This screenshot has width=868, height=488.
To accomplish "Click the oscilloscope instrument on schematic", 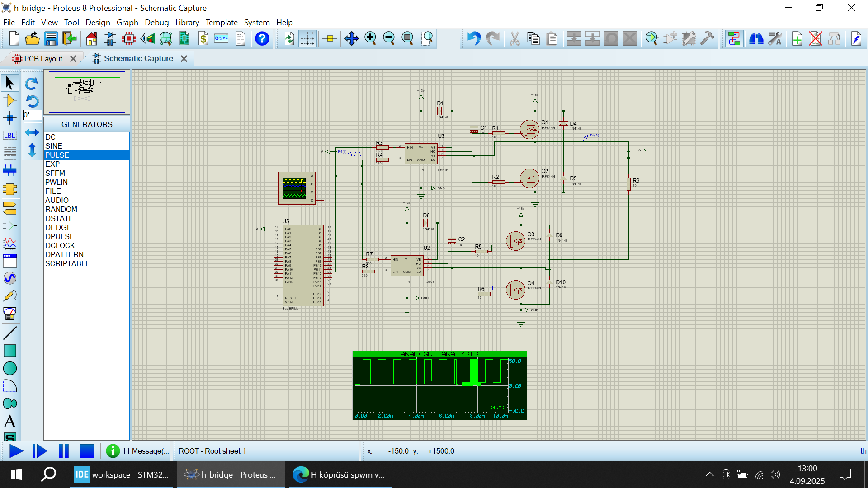I will [x=297, y=188].
